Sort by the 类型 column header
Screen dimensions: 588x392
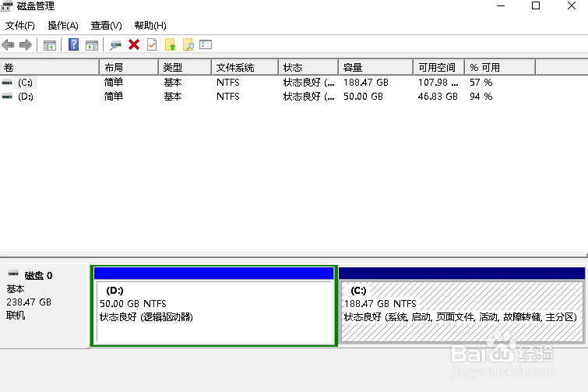(185, 68)
